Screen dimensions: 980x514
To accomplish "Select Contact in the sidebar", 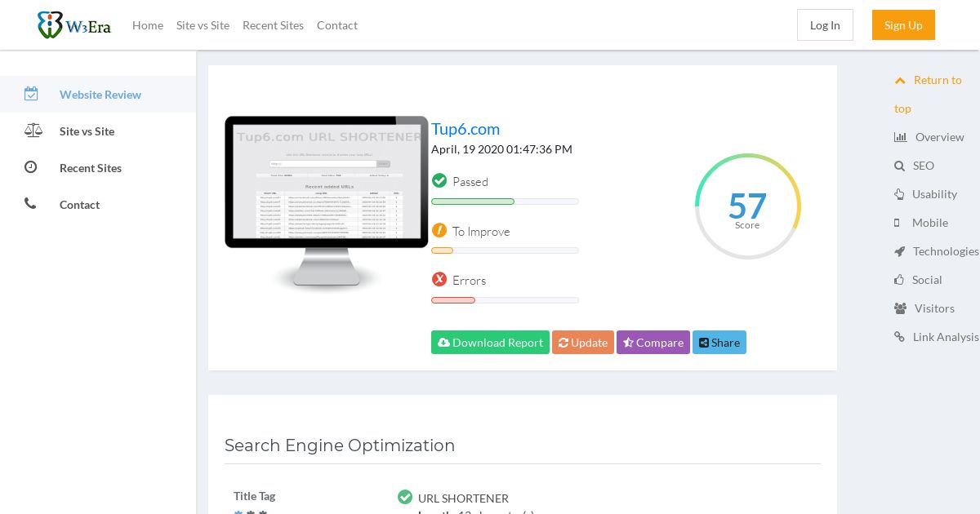I will (79, 205).
